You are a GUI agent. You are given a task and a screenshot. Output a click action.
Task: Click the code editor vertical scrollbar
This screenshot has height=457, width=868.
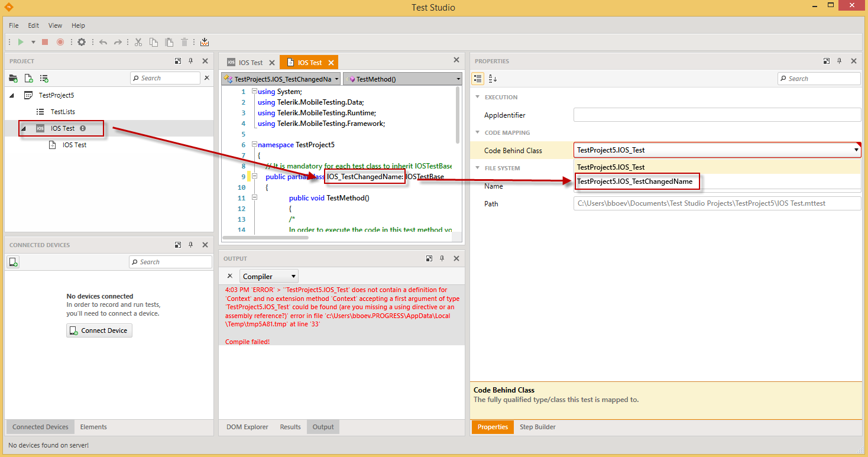456,115
